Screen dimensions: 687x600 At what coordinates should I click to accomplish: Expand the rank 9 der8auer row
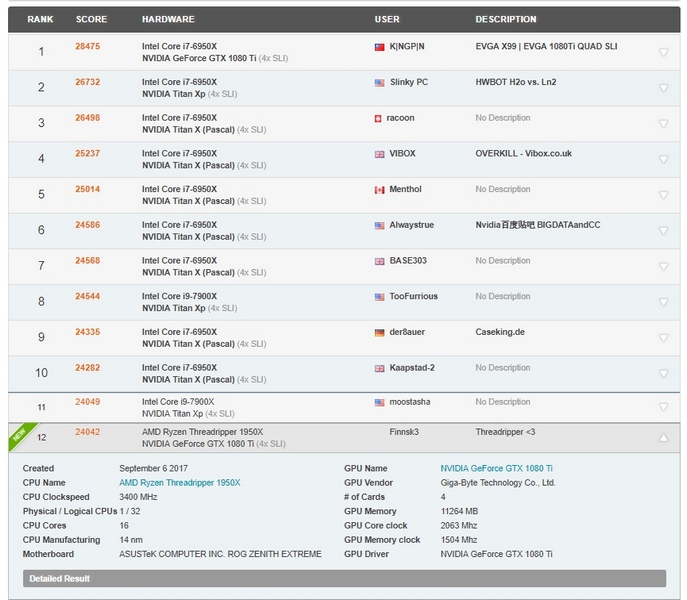pos(663,338)
